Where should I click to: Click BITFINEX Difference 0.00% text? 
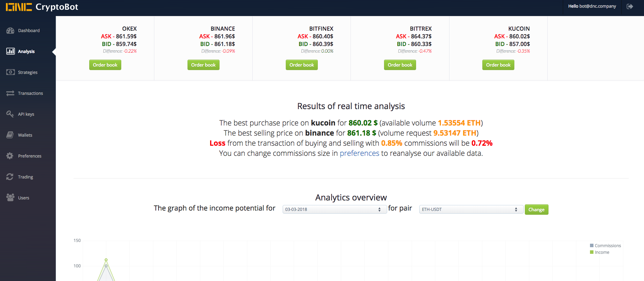317,51
